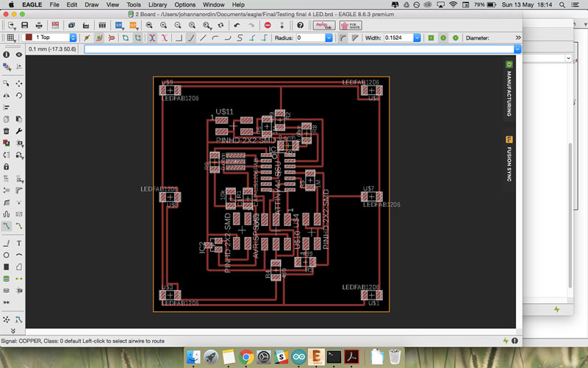The width and height of the screenshot is (588, 368).
Task: Select the Rotate tool in sidebar
Action: (x=19, y=96)
